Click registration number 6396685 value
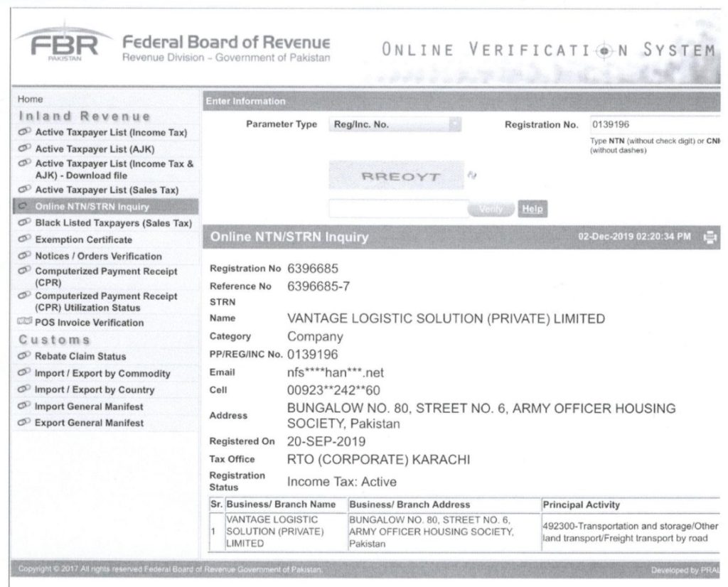The height and width of the screenshot is (587, 728). click(x=313, y=269)
